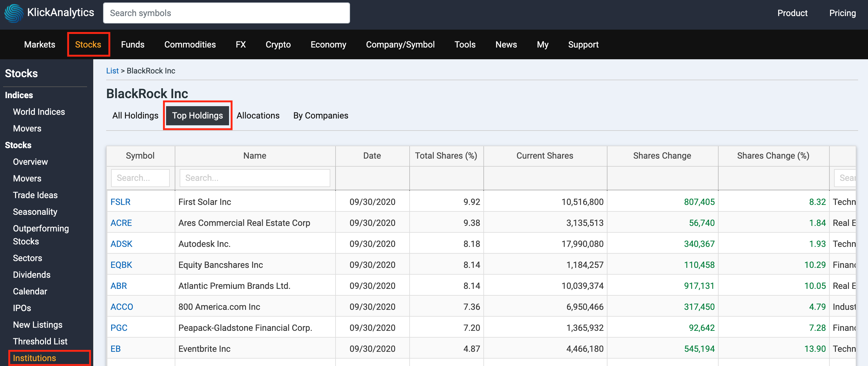Open the EB symbol link
This screenshot has height=366, width=868.
pos(115,349)
